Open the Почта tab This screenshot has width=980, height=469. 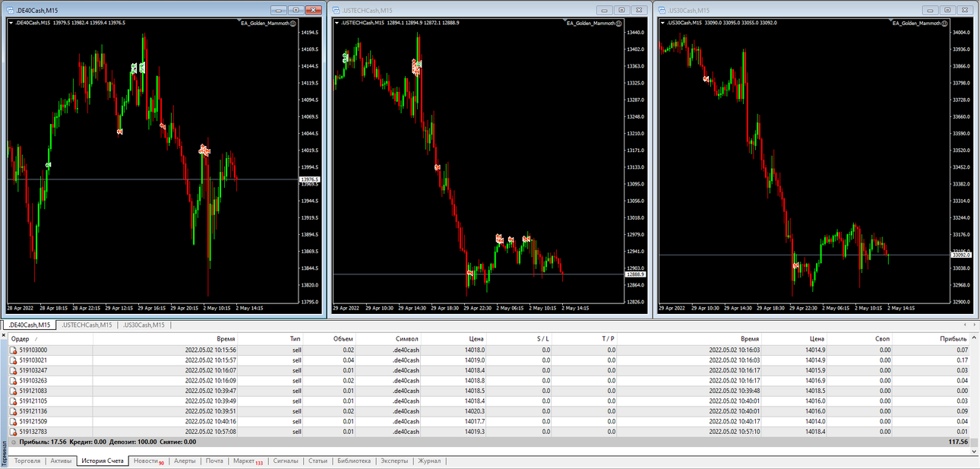tap(215, 461)
